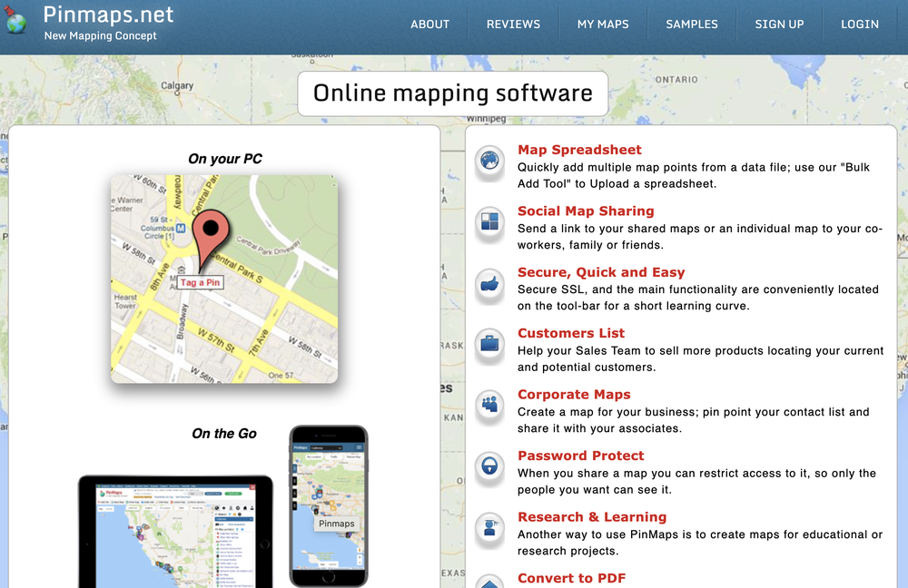
Task: Select the Customers List briefcase icon
Action: tap(489, 345)
